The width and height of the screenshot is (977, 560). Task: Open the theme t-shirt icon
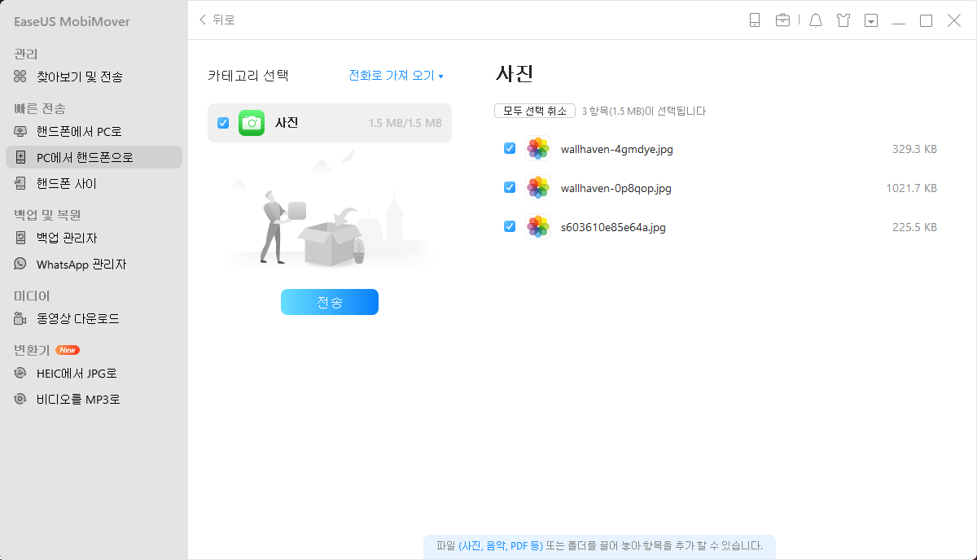click(x=843, y=20)
